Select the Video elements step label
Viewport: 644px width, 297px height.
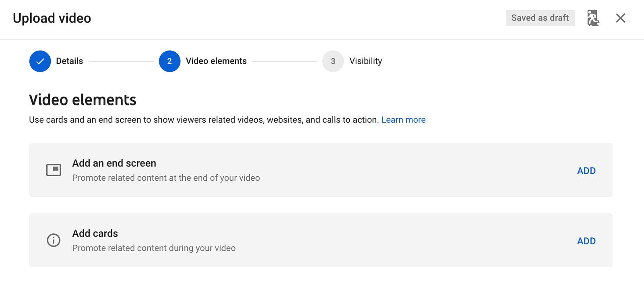[x=216, y=61]
